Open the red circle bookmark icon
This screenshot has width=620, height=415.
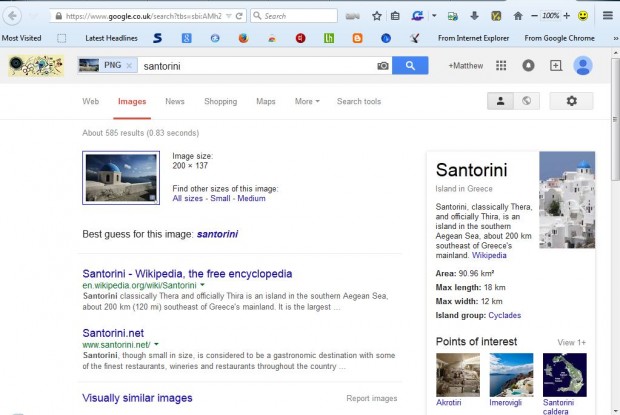[301, 38]
